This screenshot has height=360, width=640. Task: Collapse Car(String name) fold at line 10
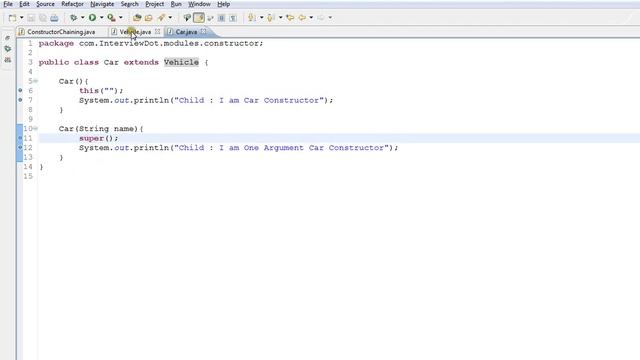36,129
